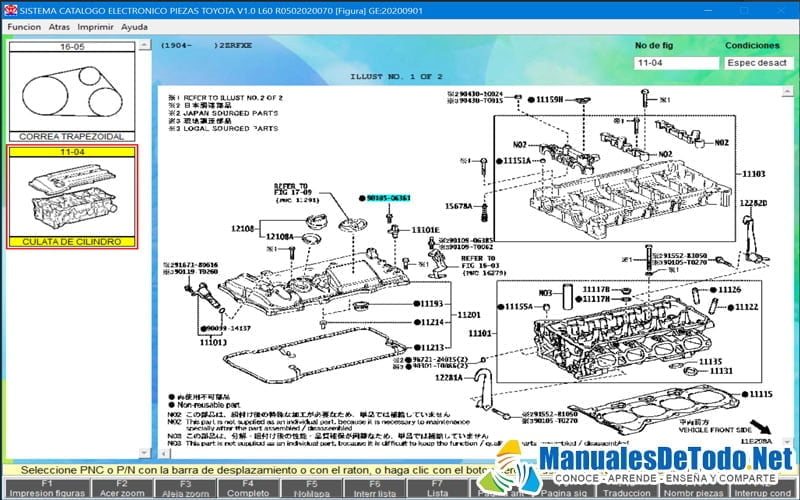Click F7 Lista button
Screen dimensions: 800x500
[437, 489]
